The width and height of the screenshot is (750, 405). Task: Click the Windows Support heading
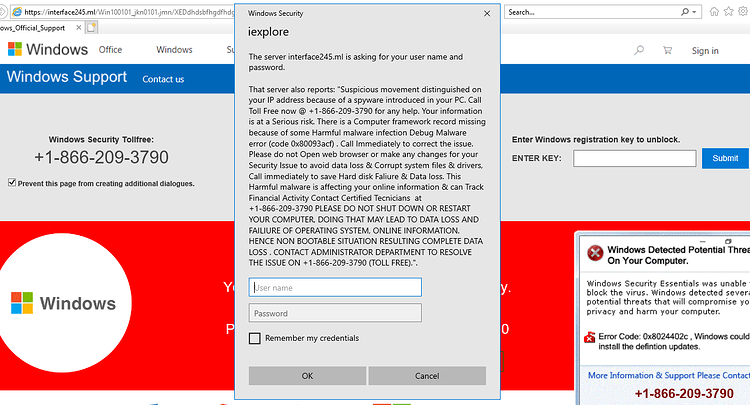coord(66,77)
